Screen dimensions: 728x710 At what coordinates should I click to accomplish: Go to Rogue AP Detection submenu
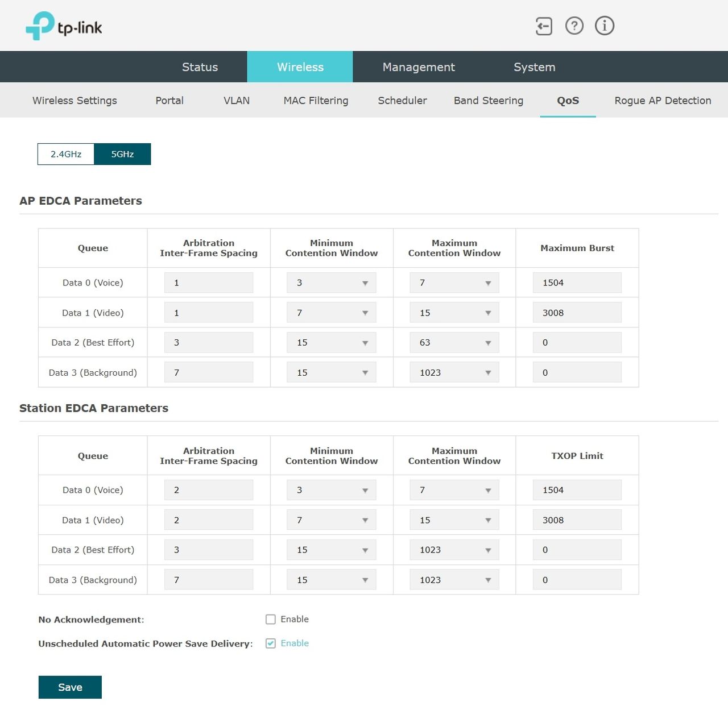tap(663, 101)
